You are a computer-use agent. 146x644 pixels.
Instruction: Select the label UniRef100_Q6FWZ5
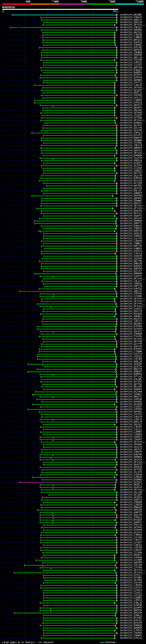click(x=131, y=50)
